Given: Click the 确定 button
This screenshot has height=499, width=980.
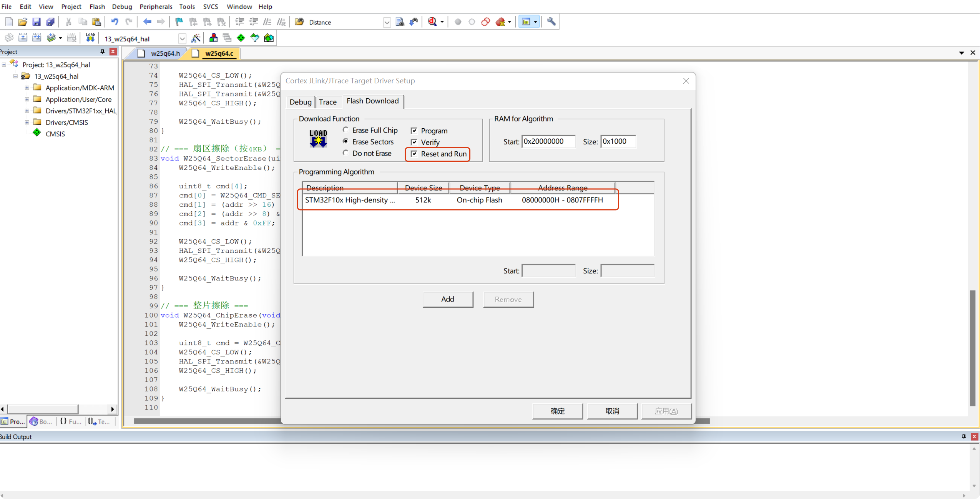Looking at the screenshot, I should (x=557, y=411).
